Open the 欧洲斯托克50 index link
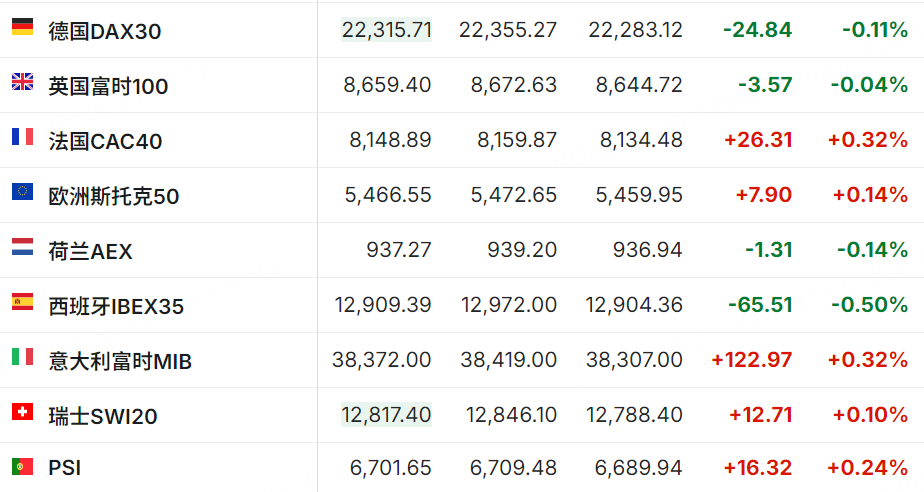924x492 pixels. (x=114, y=196)
